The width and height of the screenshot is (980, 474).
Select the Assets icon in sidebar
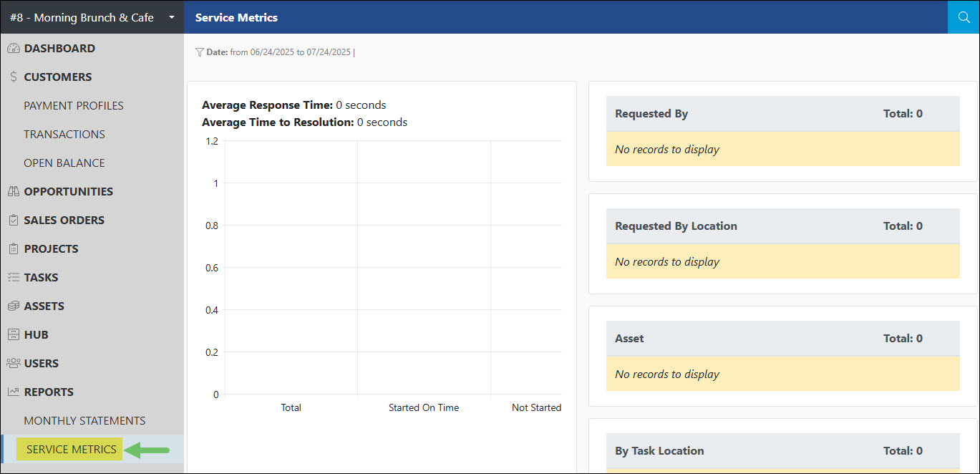point(14,306)
